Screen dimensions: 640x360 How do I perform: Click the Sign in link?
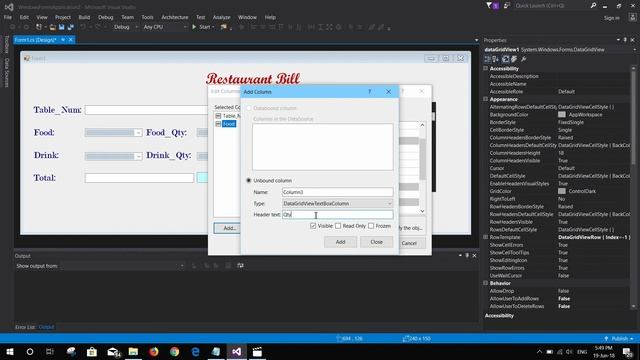pyautogui.click(x=611, y=18)
